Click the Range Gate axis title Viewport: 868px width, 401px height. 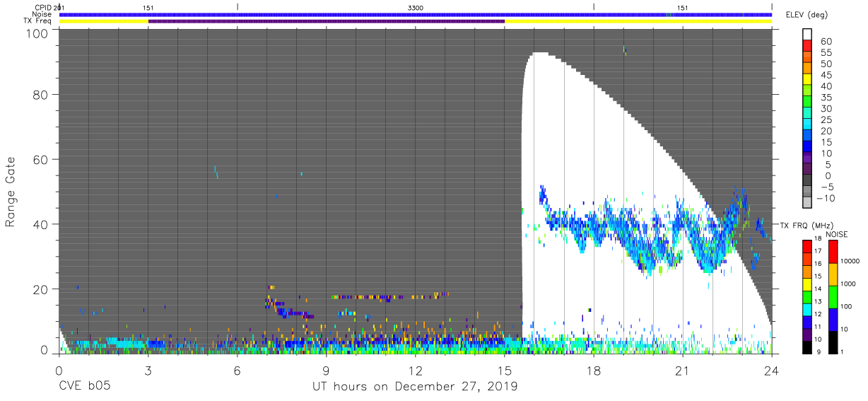pos(11,192)
